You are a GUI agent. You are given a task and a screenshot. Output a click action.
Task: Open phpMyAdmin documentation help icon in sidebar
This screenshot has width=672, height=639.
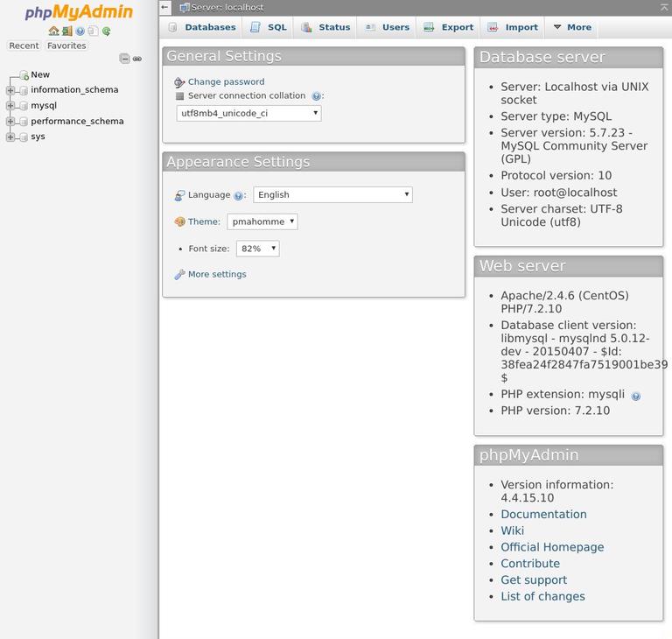click(x=80, y=31)
